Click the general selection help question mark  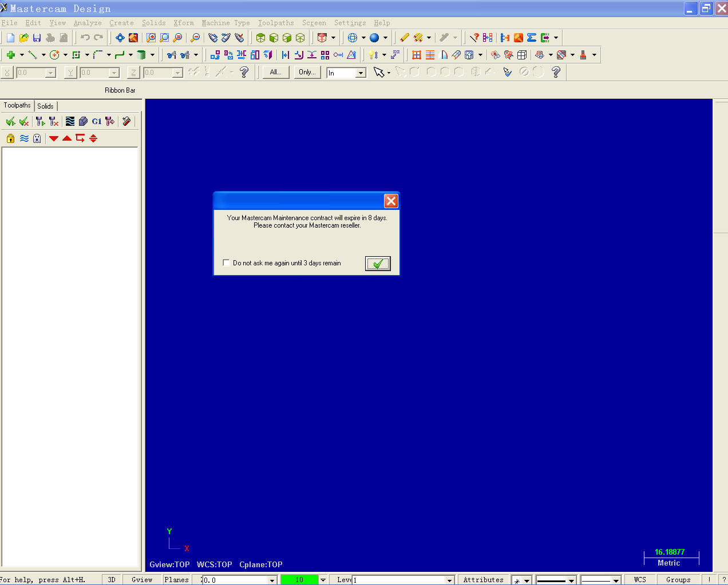pyautogui.click(x=556, y=72)
